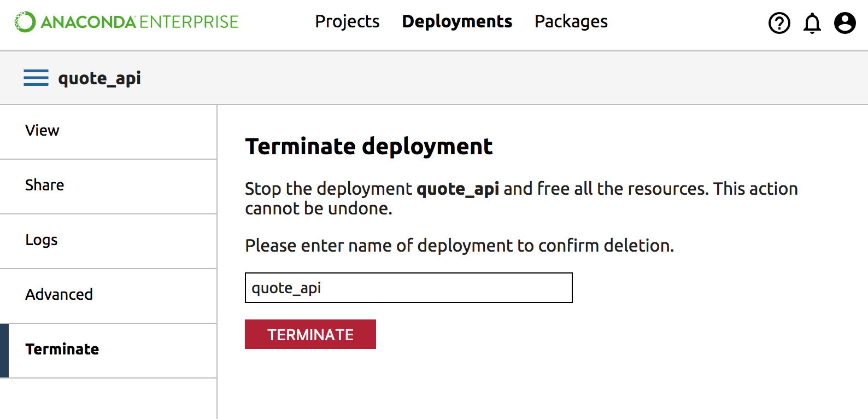Click the Terminate deployment heading
Screen dimensions: 868x419
coord(368,147)
